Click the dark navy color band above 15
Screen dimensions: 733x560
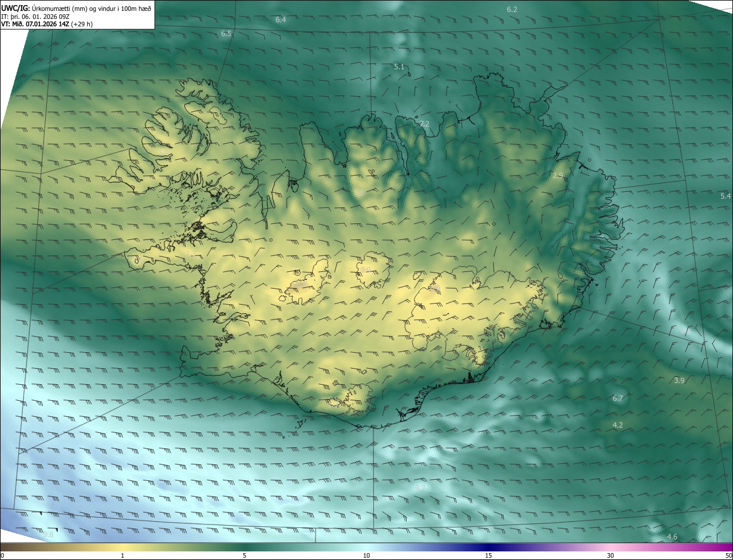(488, 547)
